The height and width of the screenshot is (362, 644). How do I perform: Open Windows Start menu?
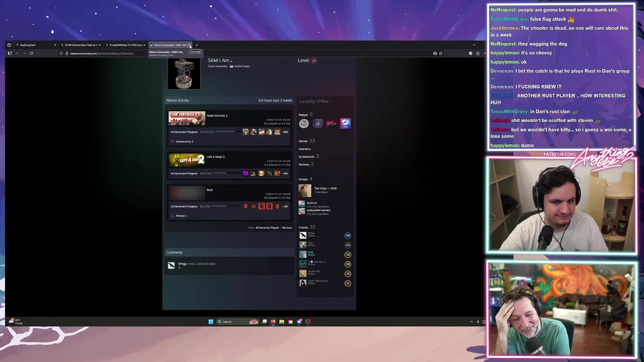(211, 322)
